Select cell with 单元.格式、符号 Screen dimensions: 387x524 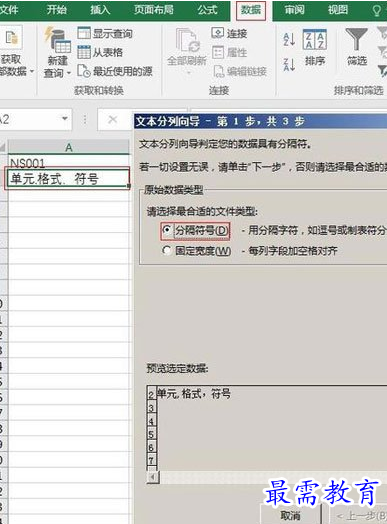[68, 179]
